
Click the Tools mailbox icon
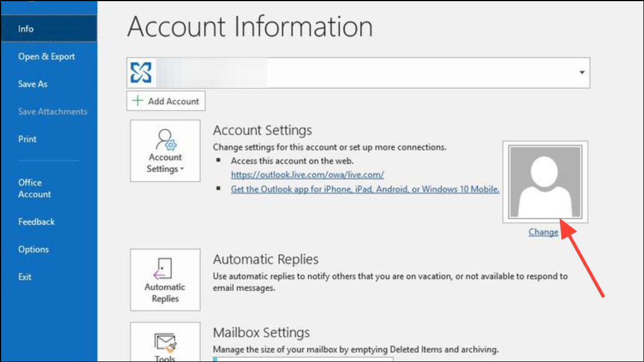coord(165,344)
